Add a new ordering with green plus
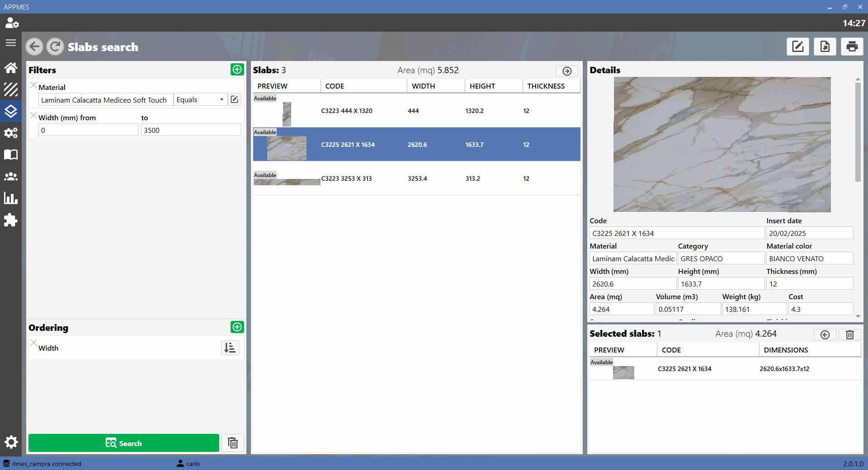 [237, 327]
